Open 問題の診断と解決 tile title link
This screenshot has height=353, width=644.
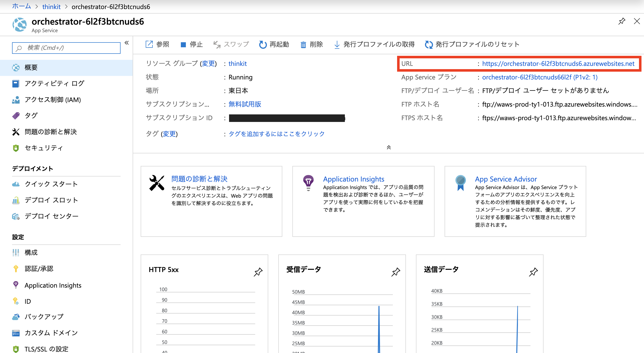click(199, 179)
